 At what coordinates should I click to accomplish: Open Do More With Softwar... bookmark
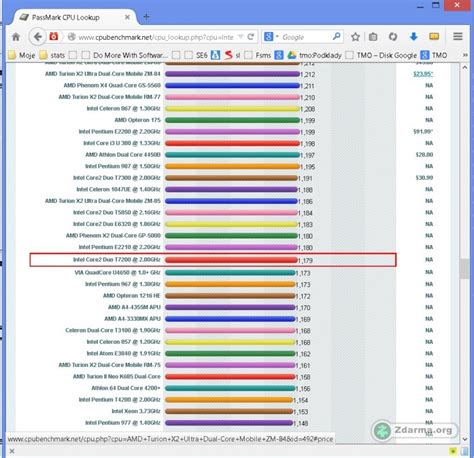pos(124,55)
